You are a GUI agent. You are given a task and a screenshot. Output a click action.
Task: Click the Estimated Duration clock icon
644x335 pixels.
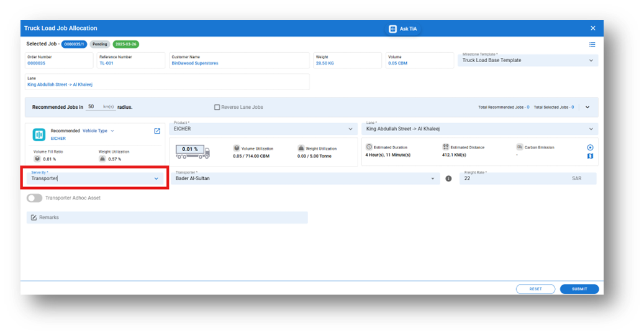[369, 147]
